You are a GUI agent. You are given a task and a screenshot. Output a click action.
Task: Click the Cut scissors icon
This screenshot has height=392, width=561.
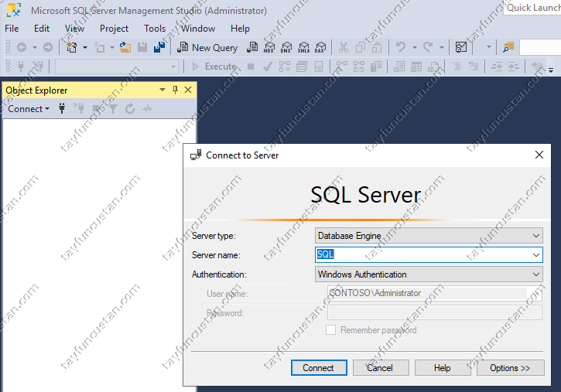[x=344, y=47]
